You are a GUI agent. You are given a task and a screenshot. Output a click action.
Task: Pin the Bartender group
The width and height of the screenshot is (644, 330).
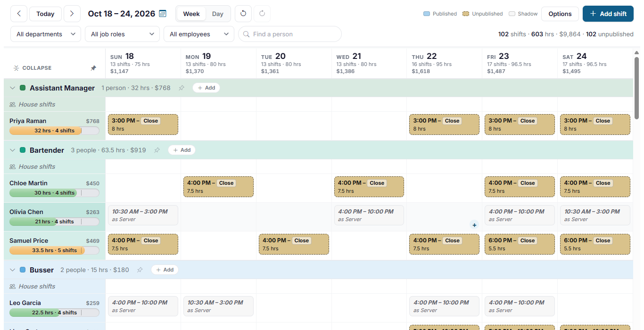coord(157,150)
